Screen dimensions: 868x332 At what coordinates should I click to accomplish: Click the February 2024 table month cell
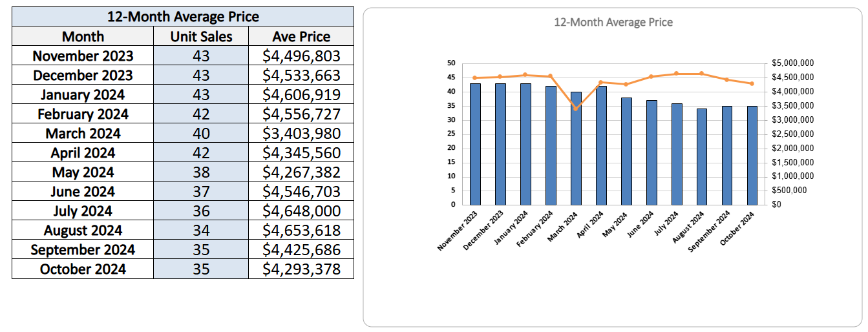coord(83,114)
